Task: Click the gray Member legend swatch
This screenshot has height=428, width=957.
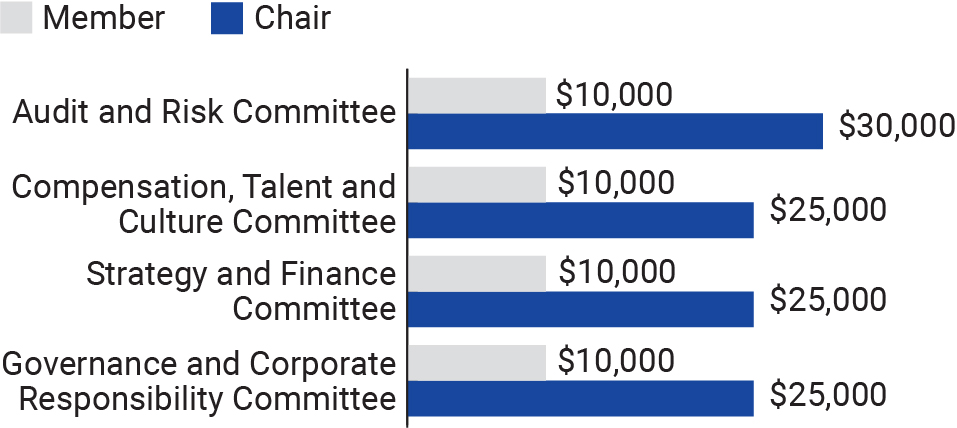Action: 17,17
